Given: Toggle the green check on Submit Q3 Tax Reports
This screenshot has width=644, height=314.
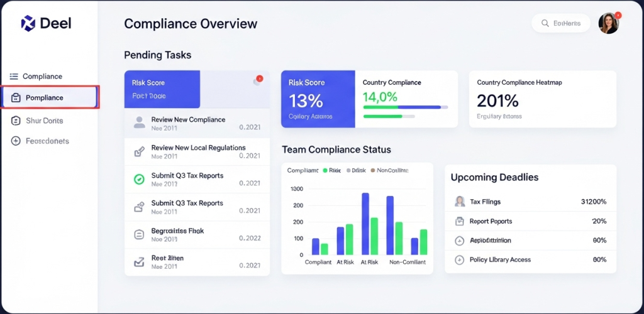Looking at the screenshot, I should [139, 180].
